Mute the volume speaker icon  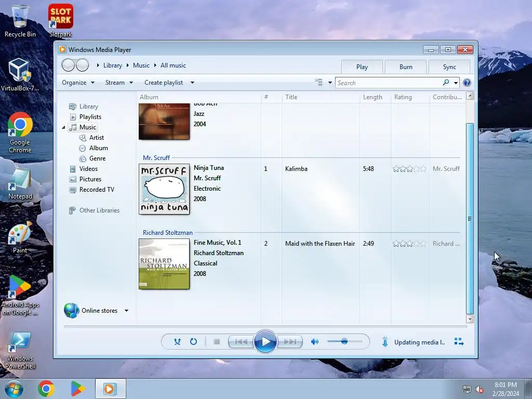tap(315, 342)
